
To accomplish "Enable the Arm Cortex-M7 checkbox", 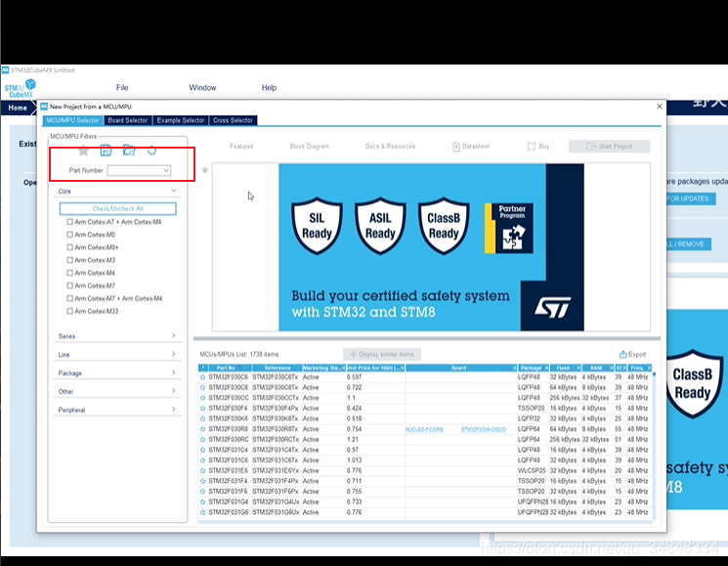I will click(x=69, y=285).
